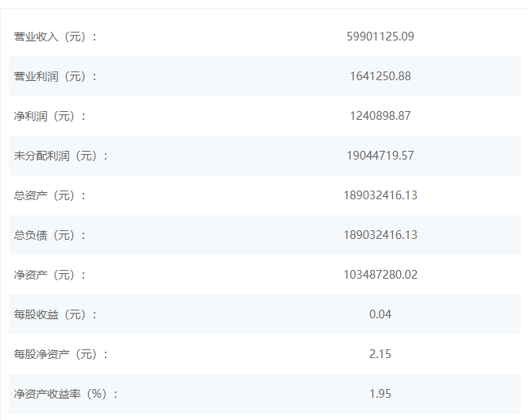Select the value in the 总资产 row
The height and width of the screenshot is (420, 528).
380,195
